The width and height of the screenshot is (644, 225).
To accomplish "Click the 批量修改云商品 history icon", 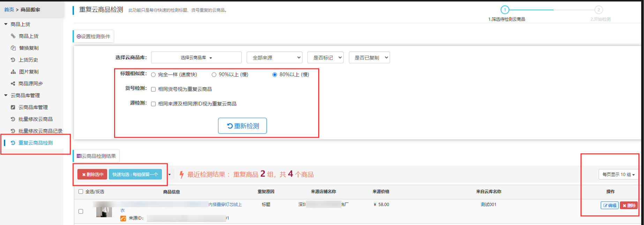I will [13, 119].
